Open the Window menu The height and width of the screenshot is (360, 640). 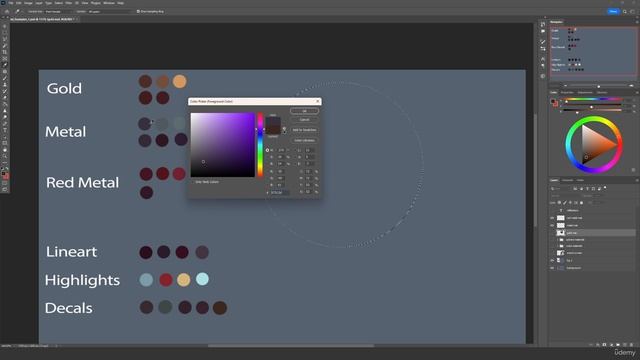(x=109, y=3)
